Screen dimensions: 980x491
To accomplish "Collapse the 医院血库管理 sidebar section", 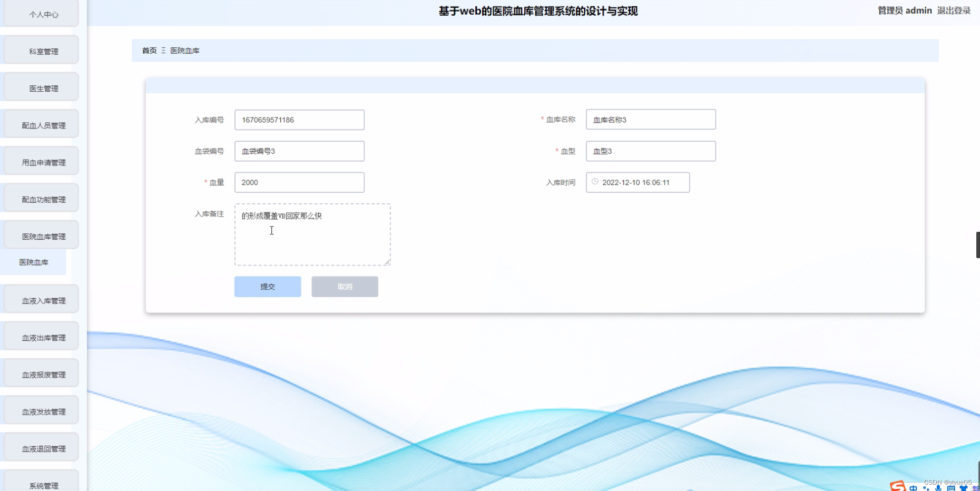I will 42,235.
